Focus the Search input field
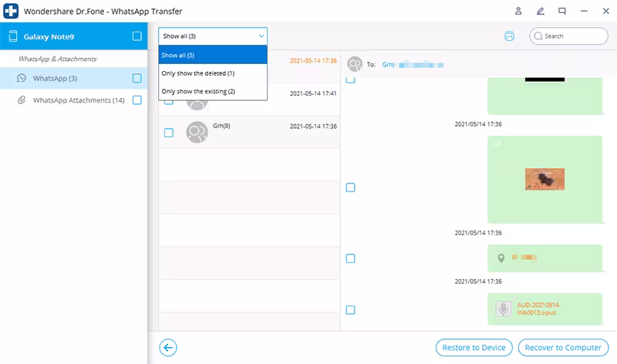Image resolution: width=617 pixels, height=364 pixels. [x=568, y=36]
